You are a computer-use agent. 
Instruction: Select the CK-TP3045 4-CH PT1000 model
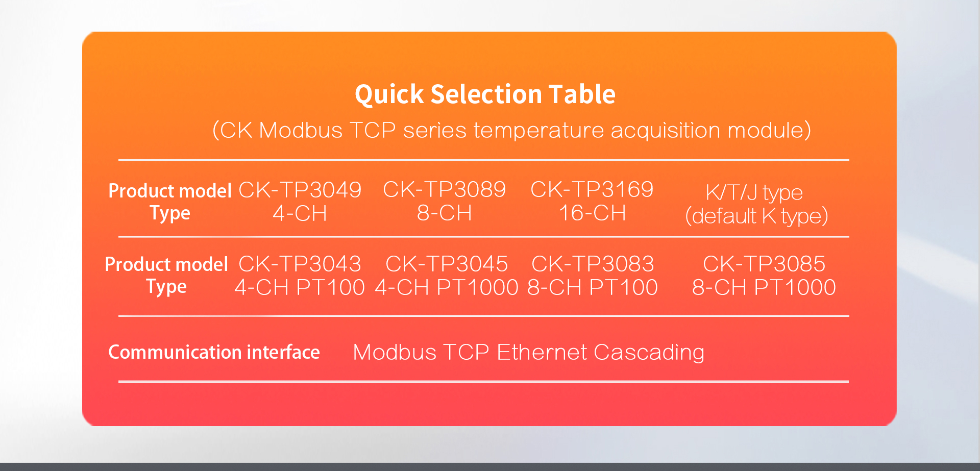[x=447, y=276]
